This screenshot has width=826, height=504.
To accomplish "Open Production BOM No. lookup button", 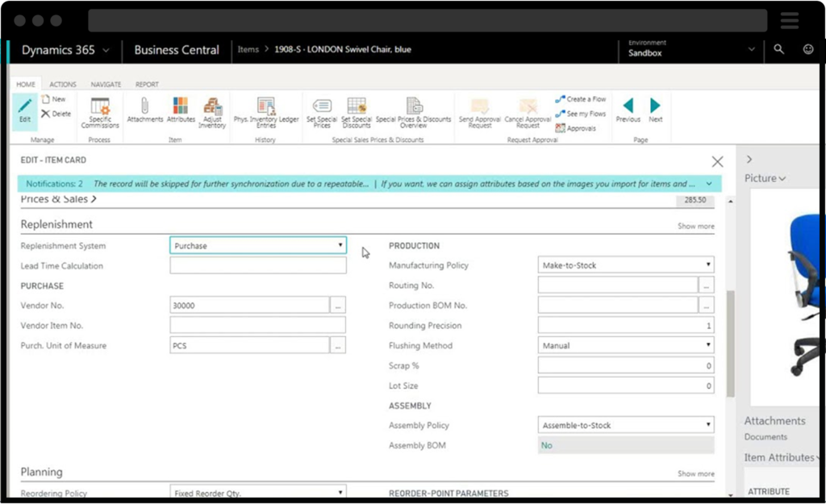I will click(706, 306).
